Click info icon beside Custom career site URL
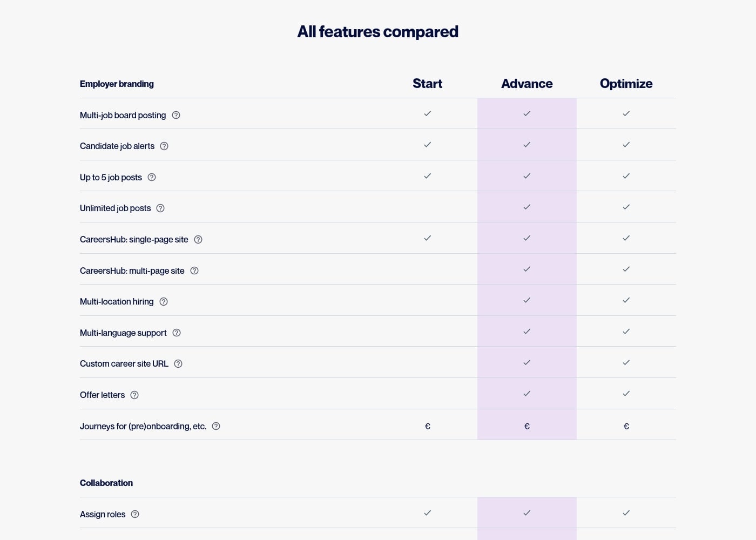 click(x=178, y=364)
